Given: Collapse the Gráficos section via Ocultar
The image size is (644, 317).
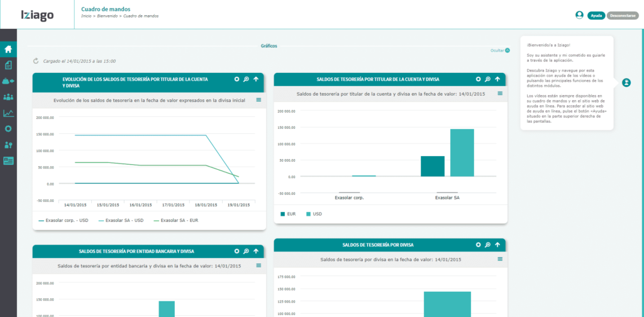Looking at the screenshot, I should 500,50.
